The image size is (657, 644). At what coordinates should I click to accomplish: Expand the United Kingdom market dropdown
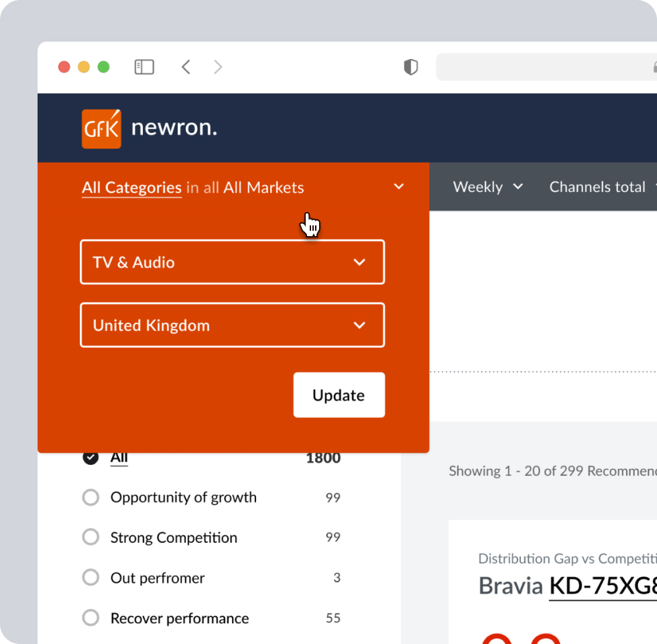click(x=232, y=325)
